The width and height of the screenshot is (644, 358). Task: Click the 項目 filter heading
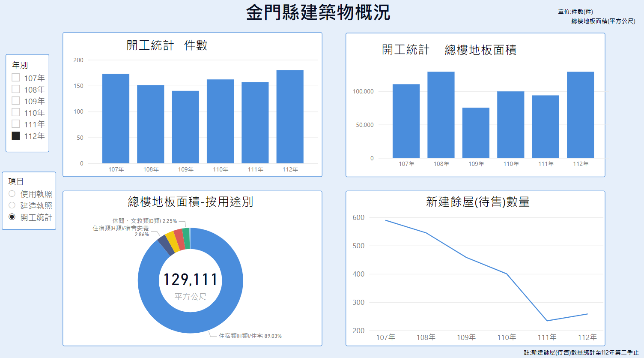[16, 181]
